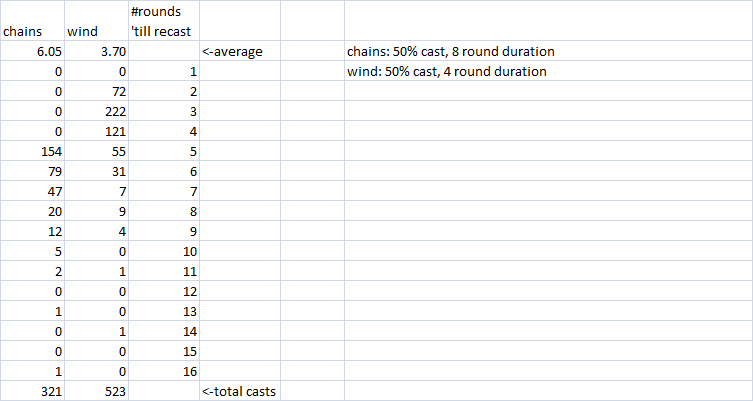
Task: Select the chains average cell showing 6.05
Action: (x=32, y=51)
